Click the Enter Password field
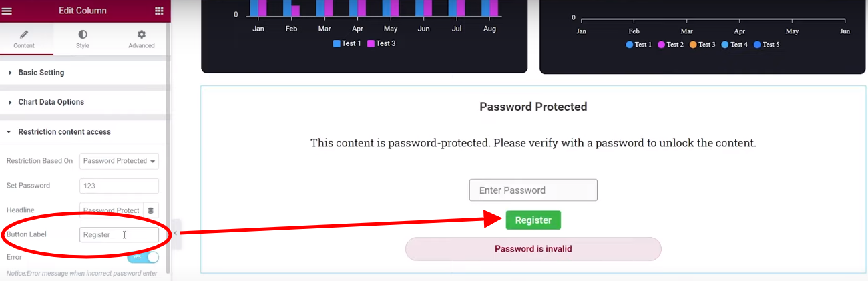This screenshot has height=281, width=868. click(533, 190)
